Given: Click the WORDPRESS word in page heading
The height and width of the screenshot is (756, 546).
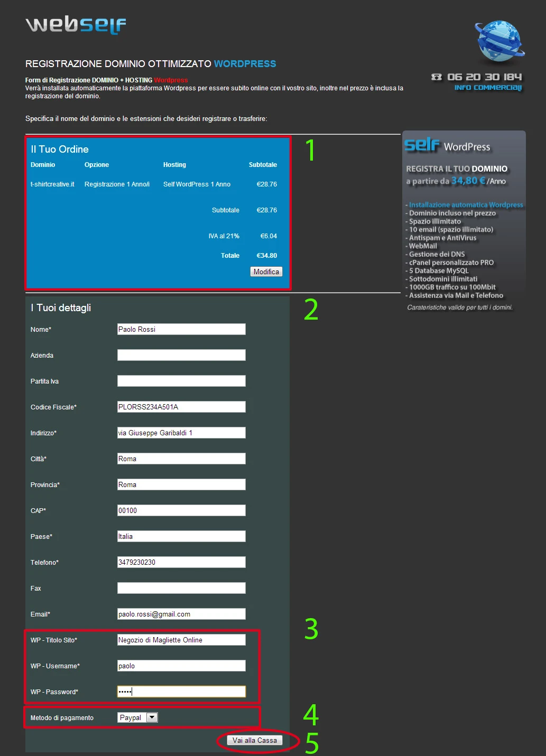Looking at the screenshot, I should pos(245,64).
